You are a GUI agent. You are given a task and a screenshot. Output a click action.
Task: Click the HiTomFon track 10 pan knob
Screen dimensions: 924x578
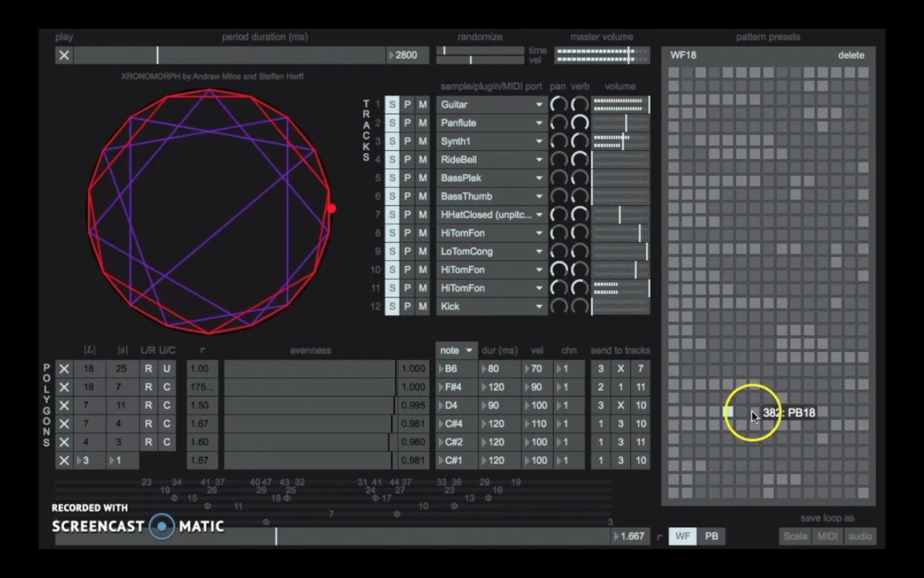(559, 270)
